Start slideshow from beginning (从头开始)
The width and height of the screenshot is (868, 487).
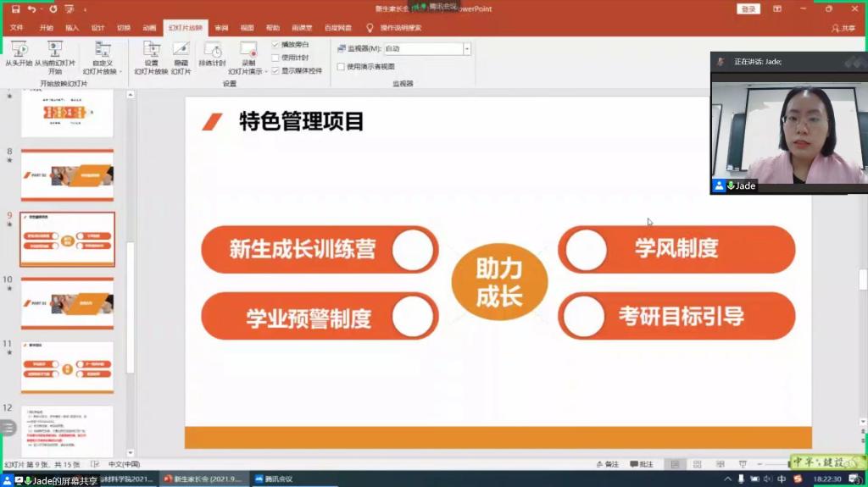pyautogui.click(x=18, y=51)
